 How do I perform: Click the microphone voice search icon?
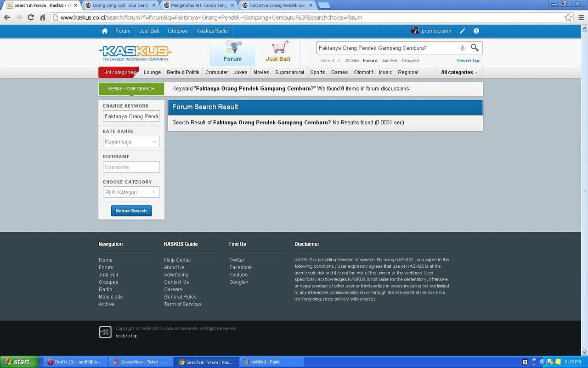462,48
